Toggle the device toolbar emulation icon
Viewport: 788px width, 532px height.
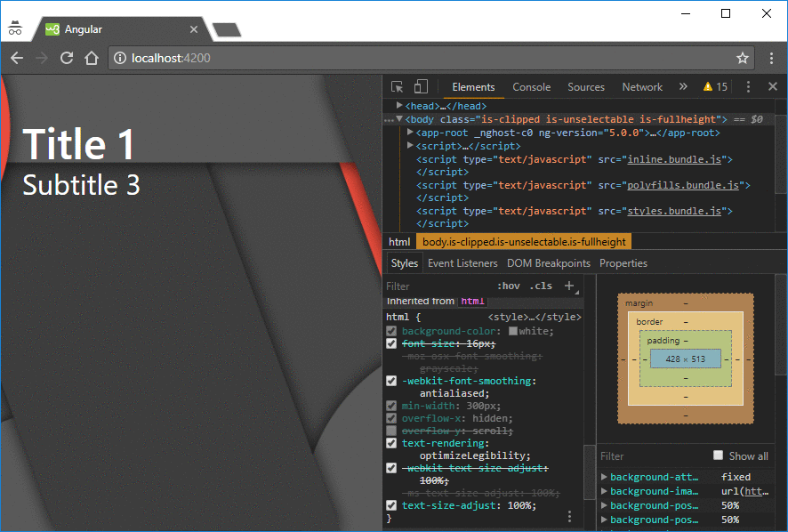click(419, 86)
